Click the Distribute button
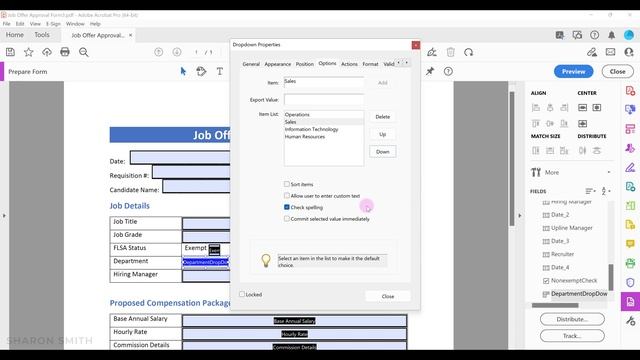The height and width of the screenshot is (360, 640). (572, 319)
